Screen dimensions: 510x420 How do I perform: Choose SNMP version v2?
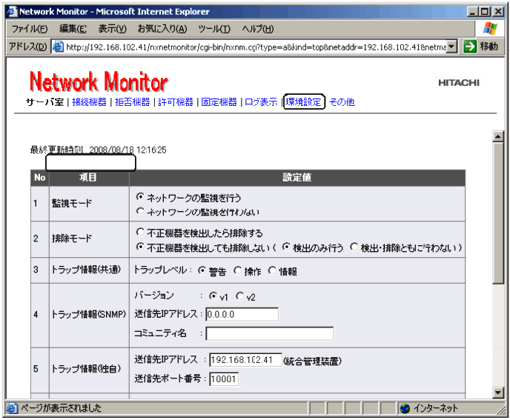[240, 296]
